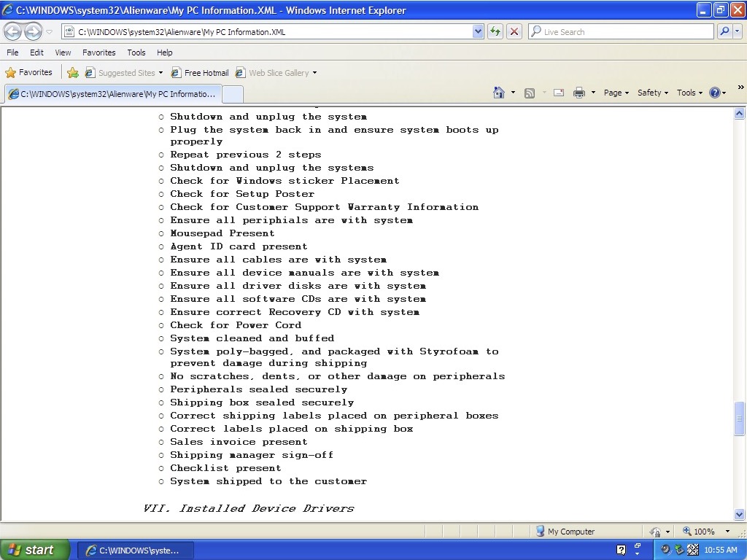Open the Favorites menu in menu bar
747x560 pixels.
tap(98, 52)
